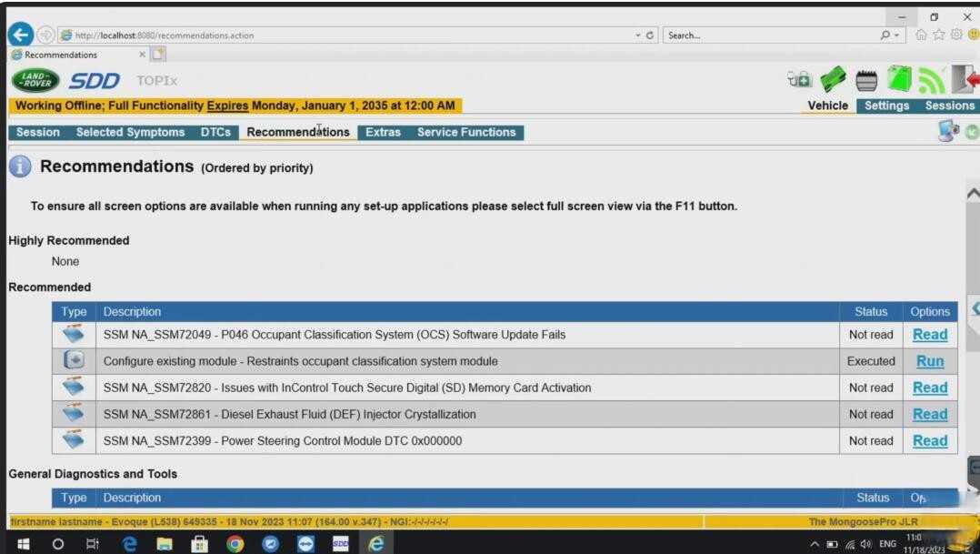Read the DEF Injector Crystallization bulletin
Viewport: 980px width, 554px height.
click(x=929, y=415)
